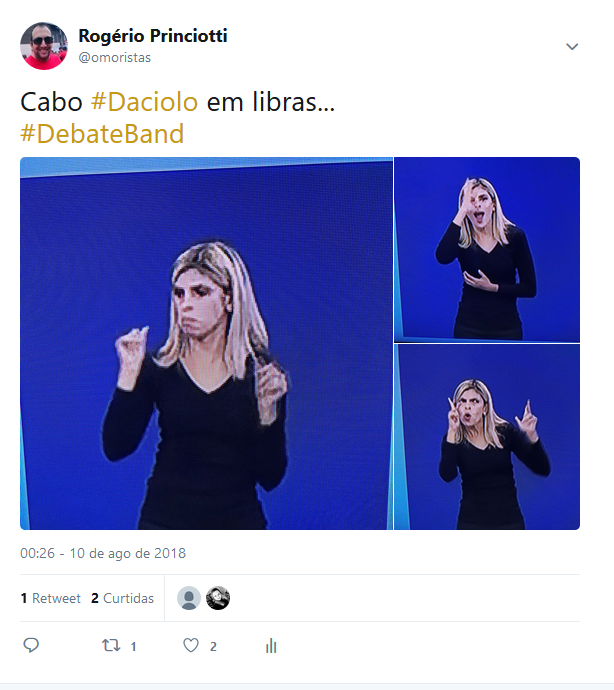This screenshot has width=614, height=690.
Task: Open the gray default avatar liker profile
Action: 189,598
